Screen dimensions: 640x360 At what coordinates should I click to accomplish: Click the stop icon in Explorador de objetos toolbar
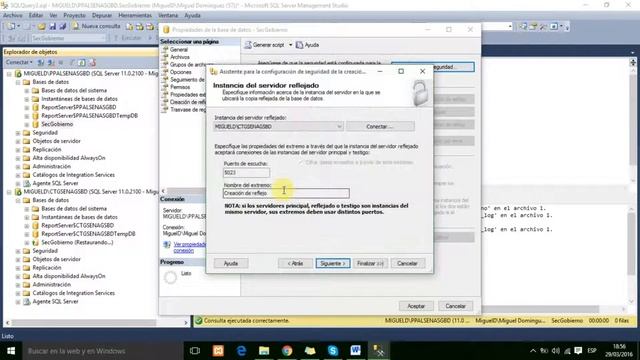point(61,62)
